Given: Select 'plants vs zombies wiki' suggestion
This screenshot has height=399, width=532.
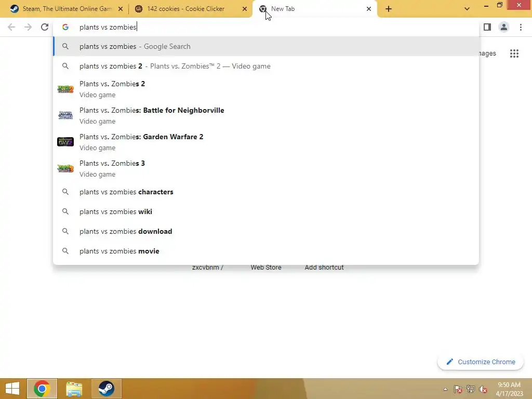Looking at the screenshot, I should (x=266, y=212).
